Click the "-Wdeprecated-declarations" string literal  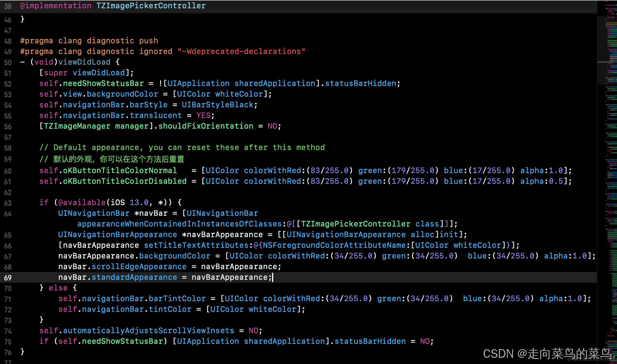tap(241, 51)
